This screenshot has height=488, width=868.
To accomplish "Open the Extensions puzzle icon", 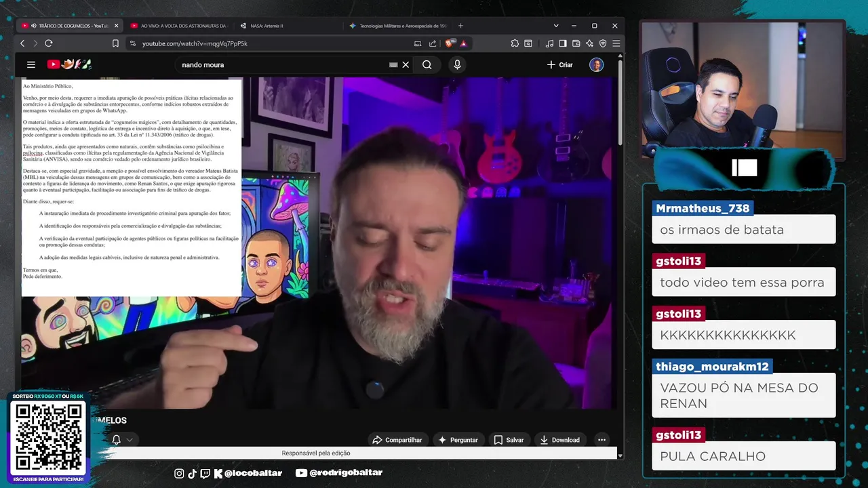I will pyautogui.click(x=515, y=43).
